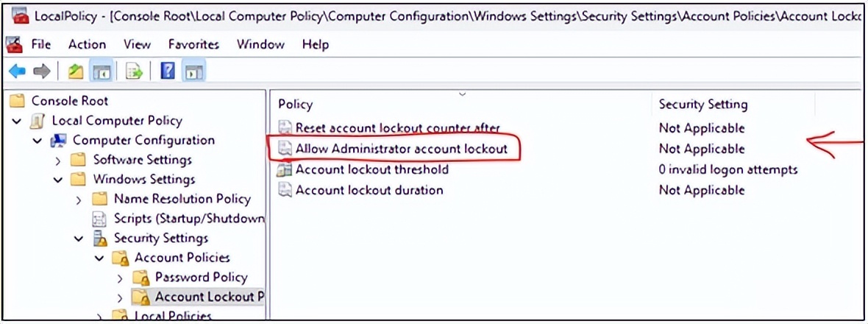Expand the Software Settings node arrow
Screen dimensions: 868x324
coord(59,160)
